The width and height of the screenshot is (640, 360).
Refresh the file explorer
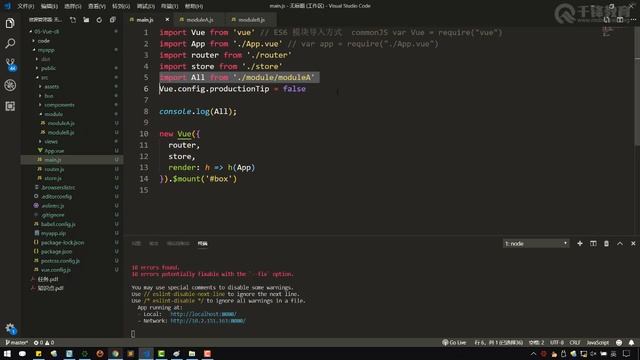(x=99, y=20)
